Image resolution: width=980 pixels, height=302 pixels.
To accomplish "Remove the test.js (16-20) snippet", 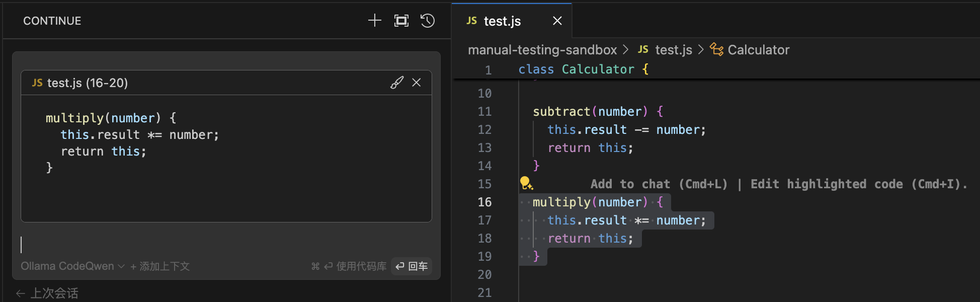I will (x=417, y=83).
